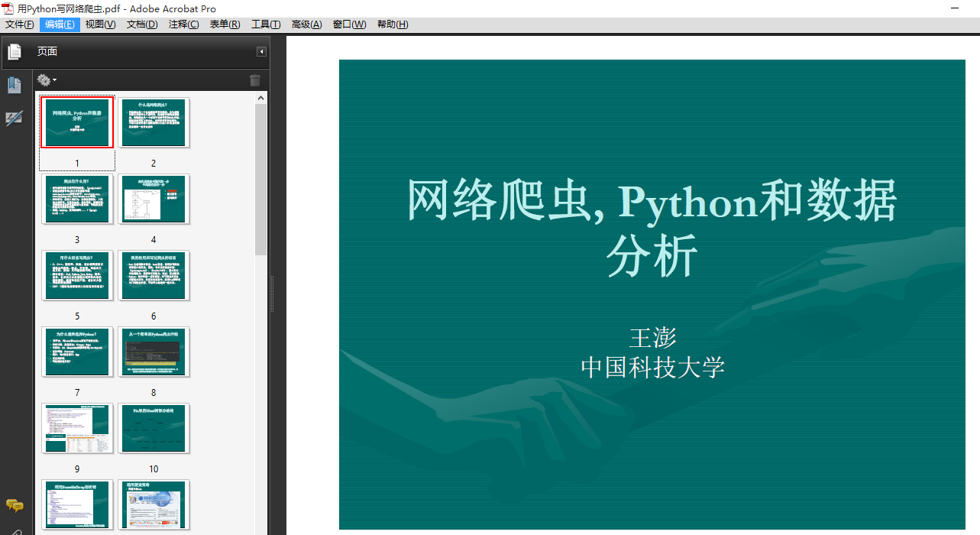This screenshot has height=535, width=980.
Task: Open the 编辑(E) menu
Action: click(x=60, y=24)
